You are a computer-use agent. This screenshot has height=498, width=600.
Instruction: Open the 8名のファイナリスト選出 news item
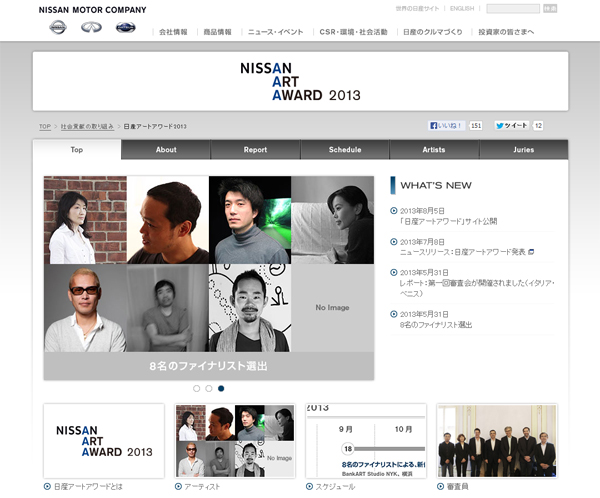click(x=436, y=325)
